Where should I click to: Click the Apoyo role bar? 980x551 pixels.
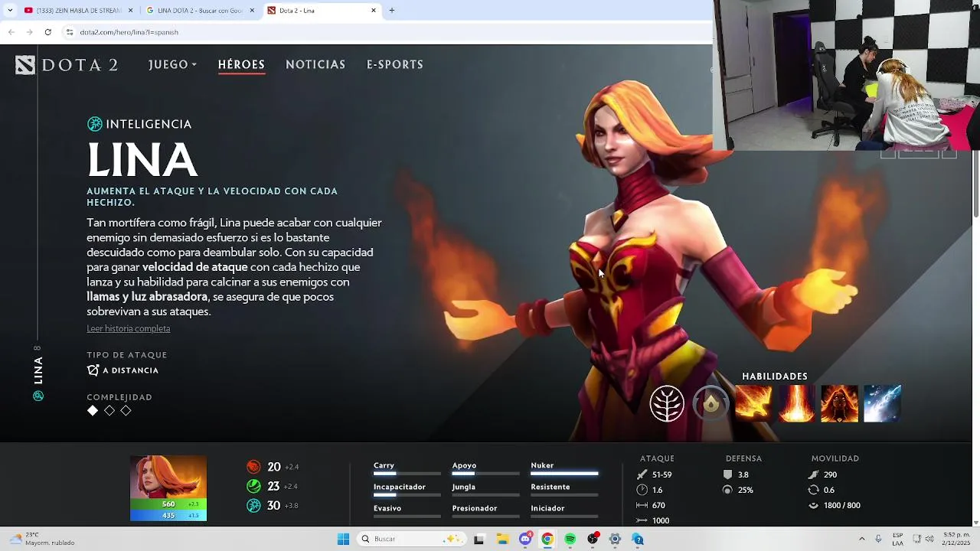[485, 474]
